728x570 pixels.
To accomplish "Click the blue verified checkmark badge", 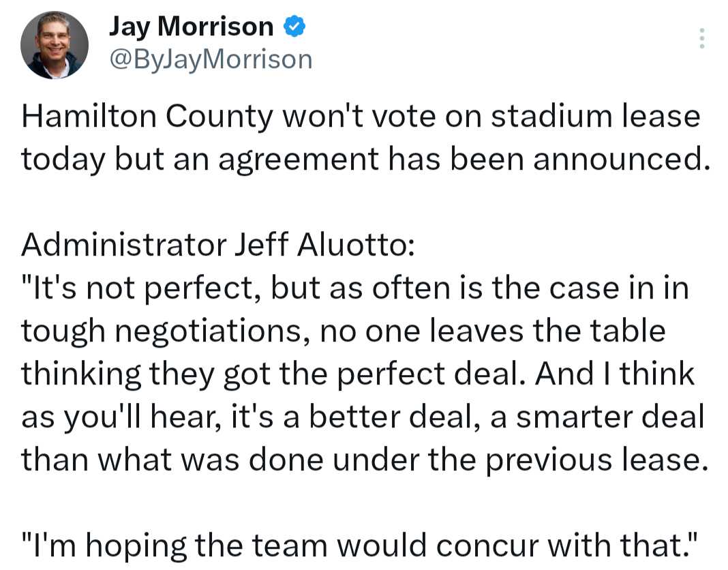I will (294, 26).
